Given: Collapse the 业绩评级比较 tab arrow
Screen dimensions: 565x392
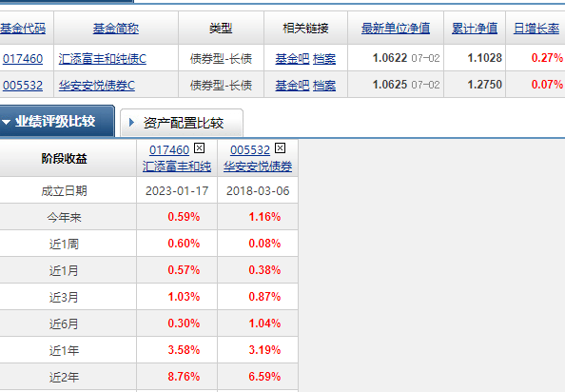Looking at the screenshot, I should (6, 122).
